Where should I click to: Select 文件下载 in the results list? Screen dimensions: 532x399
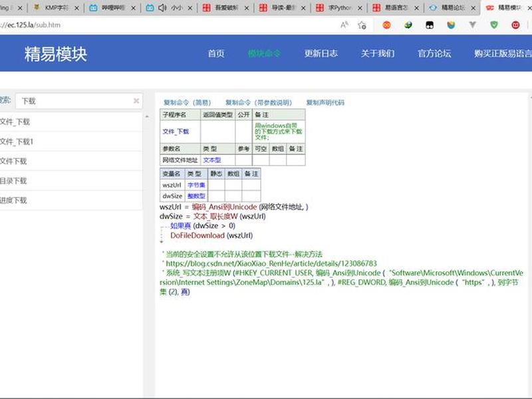(x=71, y=161)
